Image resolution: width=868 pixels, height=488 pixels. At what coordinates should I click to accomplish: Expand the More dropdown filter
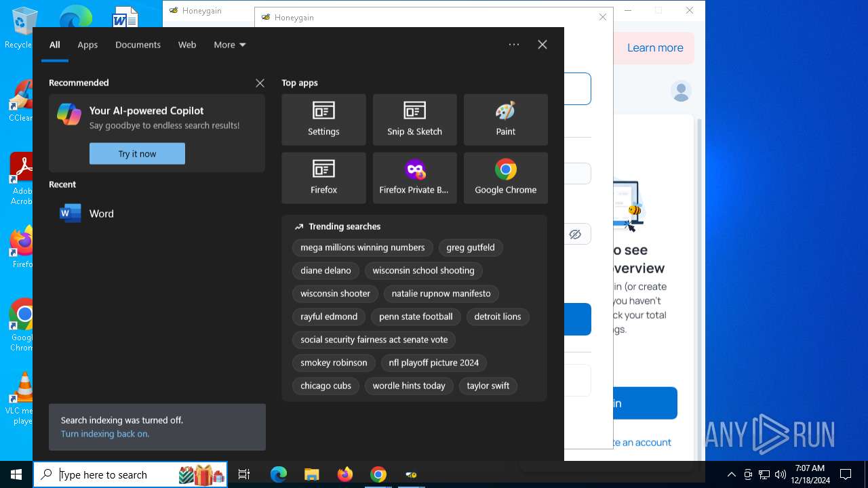(x=230, y=45)
